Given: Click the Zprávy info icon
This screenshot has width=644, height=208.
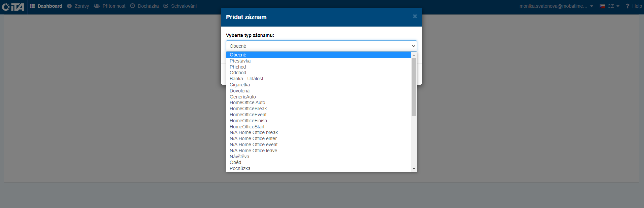Looking at the screenshot, I should [69, 6].
